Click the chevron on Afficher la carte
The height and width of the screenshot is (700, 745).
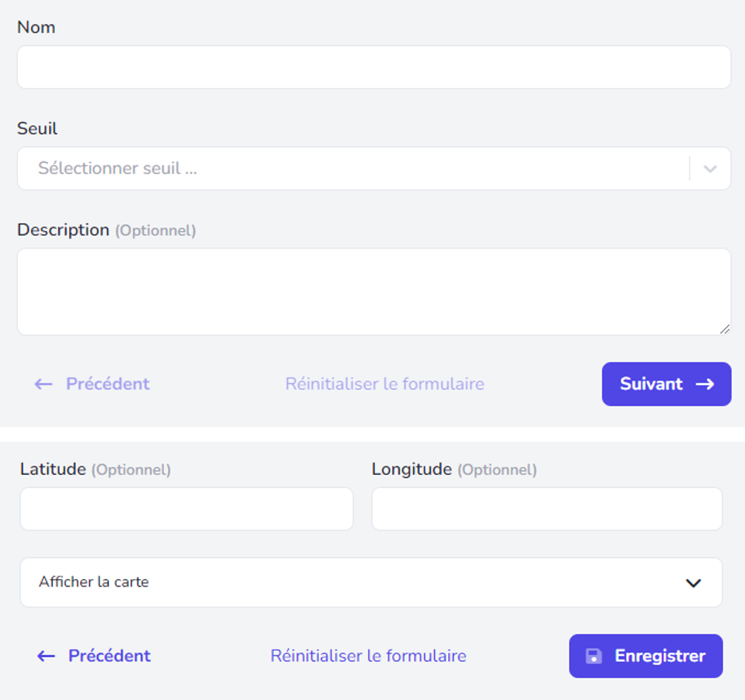694,583
